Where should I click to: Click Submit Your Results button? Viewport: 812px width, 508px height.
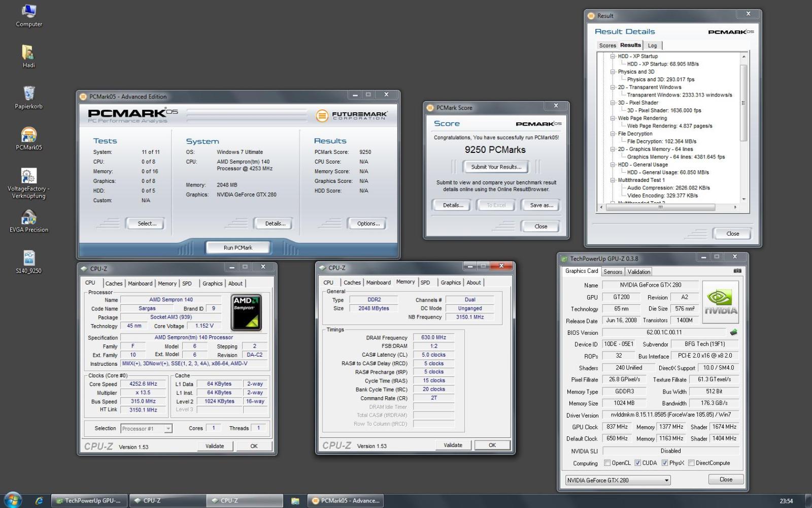tap(496, 167)
